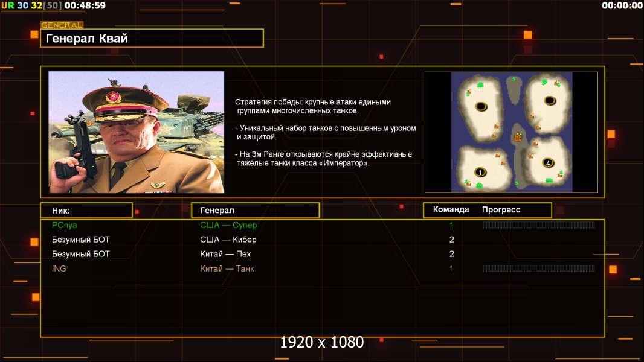Image resolution: width=644 pixels, height=362 pixels.
Task: Click the yellow 'GENERAL' label
Action: click(x=62, y=25)
